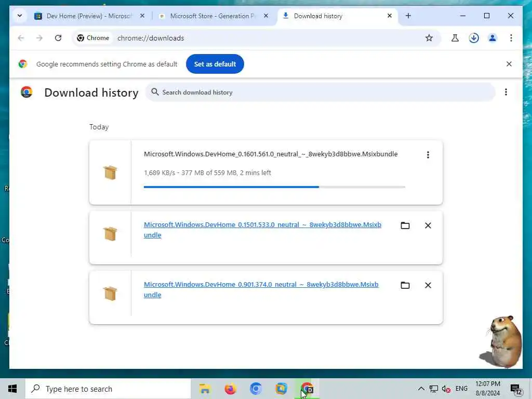Open the tab search dropdown arrow

(20, 16)
